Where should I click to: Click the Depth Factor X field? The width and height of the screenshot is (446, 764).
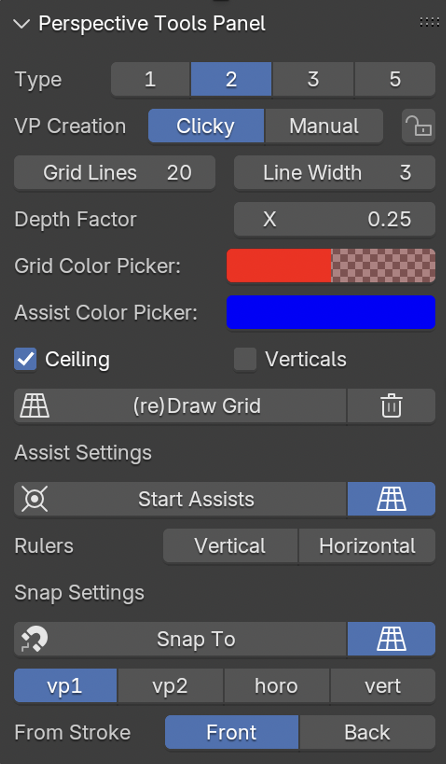(334, 219)
